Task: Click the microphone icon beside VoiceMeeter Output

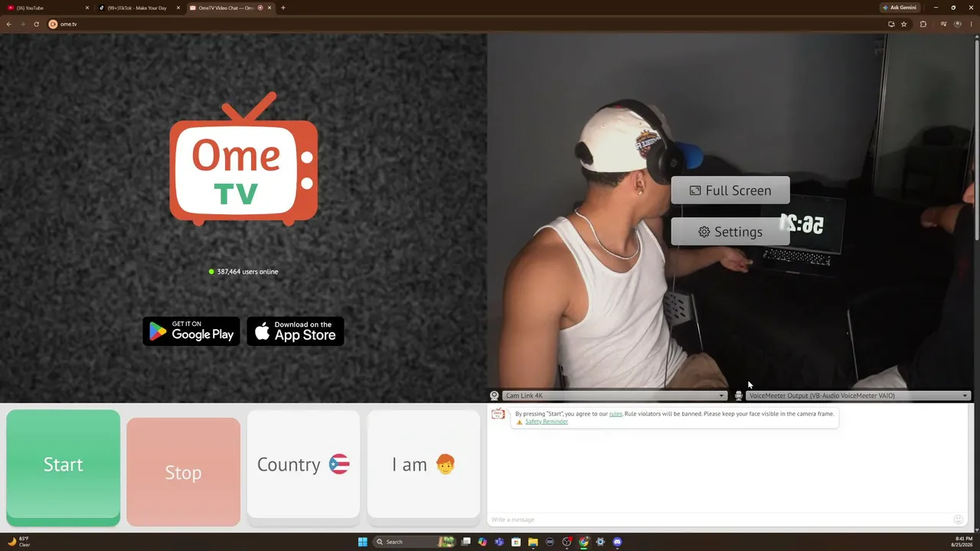Action: (739, 396)
